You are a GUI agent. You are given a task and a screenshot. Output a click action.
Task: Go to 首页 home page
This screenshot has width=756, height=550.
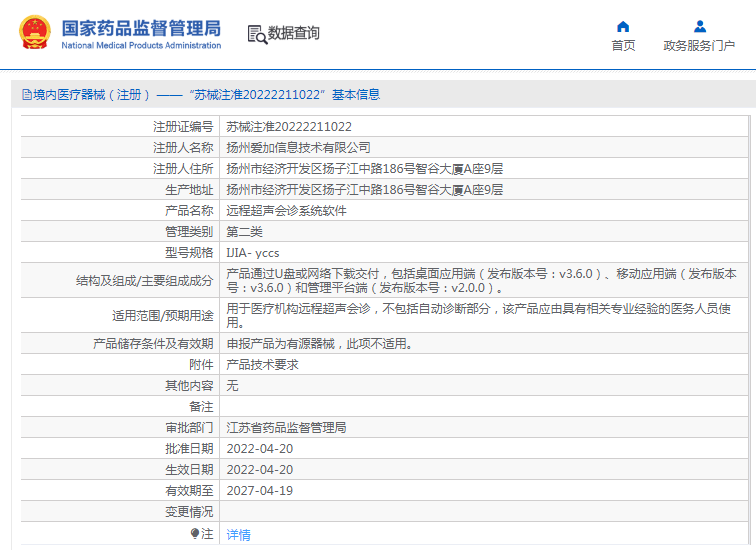point(623,45)
